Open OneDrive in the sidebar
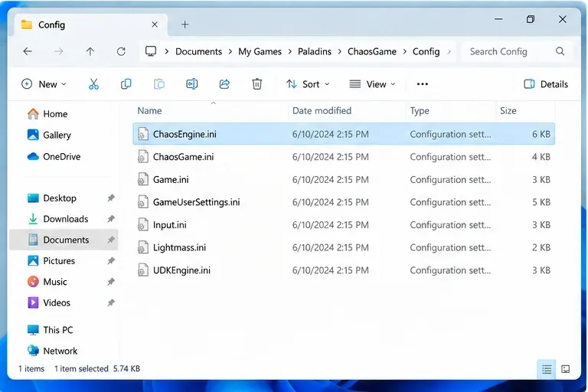The height and width of the screenshot is (392, 588). tap(54, 156)
